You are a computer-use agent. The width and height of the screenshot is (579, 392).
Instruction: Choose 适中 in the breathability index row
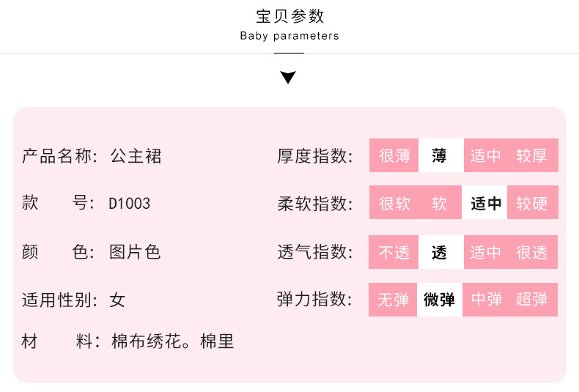486,253
